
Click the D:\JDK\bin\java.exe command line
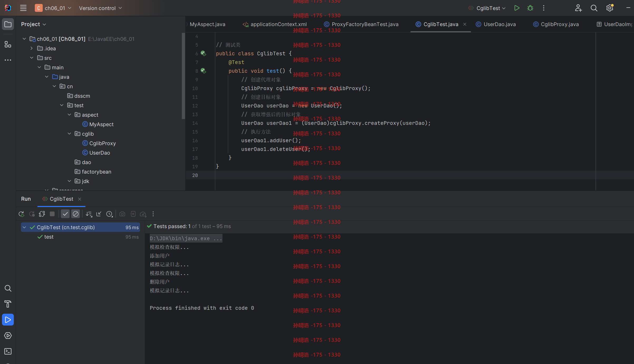(186, 238)
